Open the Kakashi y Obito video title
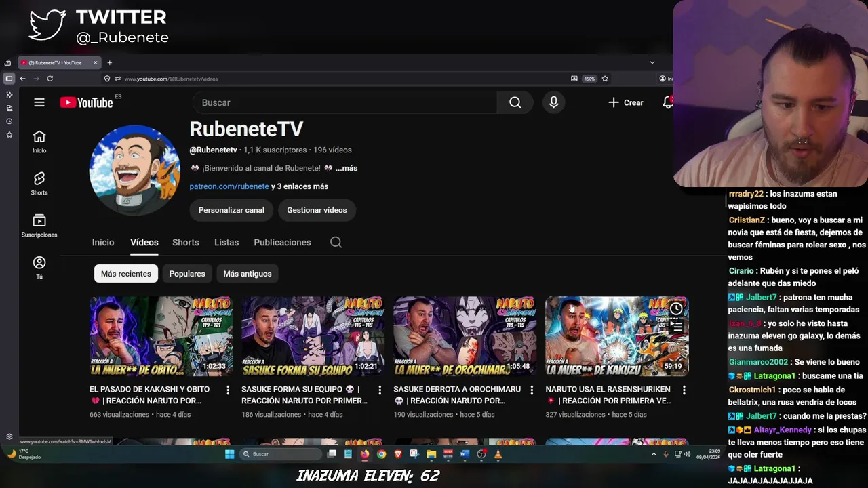 click(x=150, y=395)
